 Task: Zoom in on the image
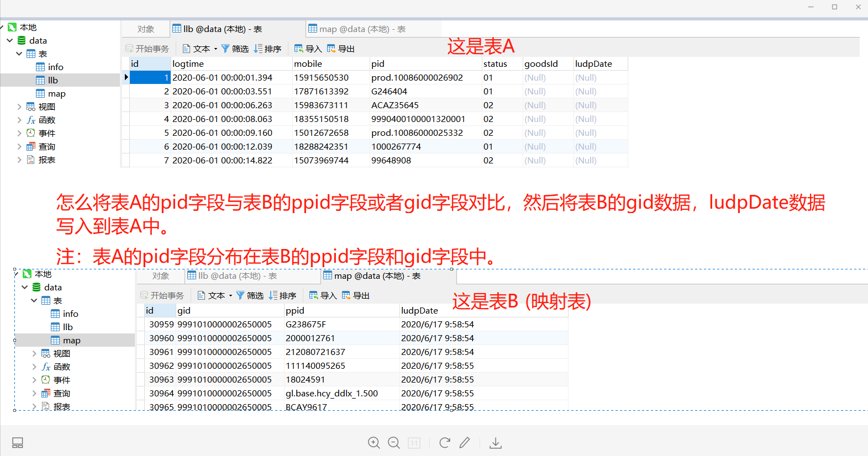pyautogui.click(x=374, y=443)
